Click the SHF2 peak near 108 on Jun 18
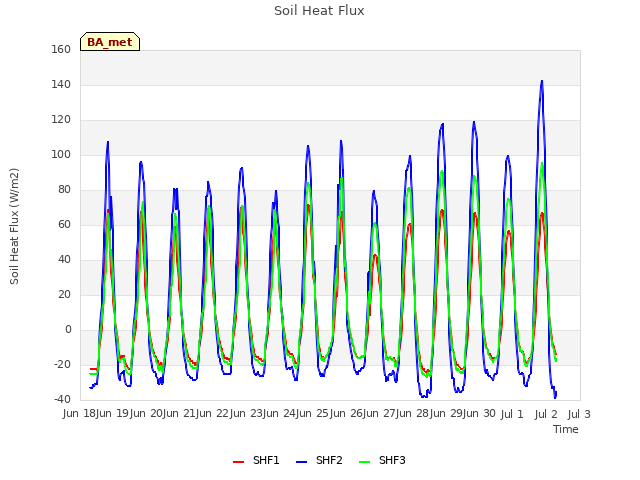640x480 pixels. point(108,142)
